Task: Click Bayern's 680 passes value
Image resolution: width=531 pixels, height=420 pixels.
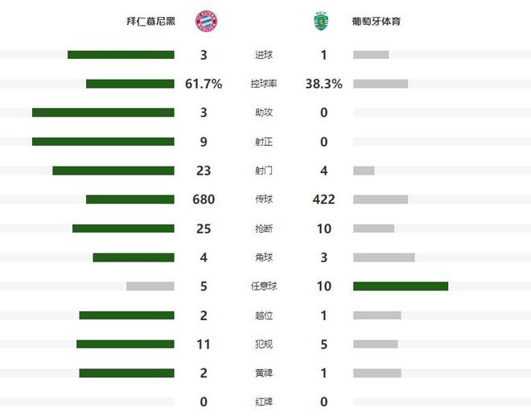Action: click(204, 200)
